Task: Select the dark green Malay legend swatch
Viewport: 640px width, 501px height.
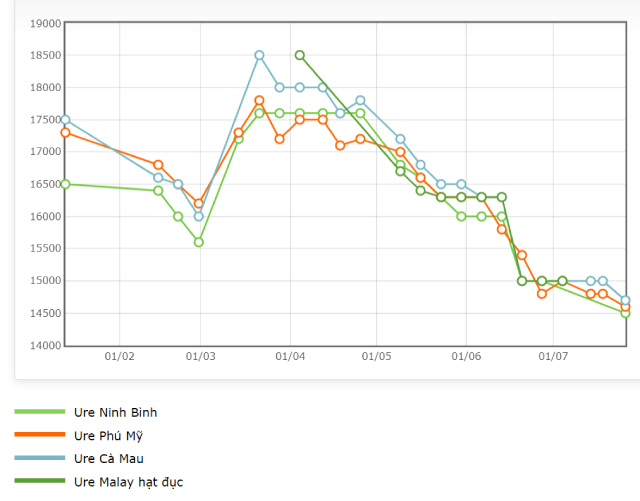Action: coord(38,481)
